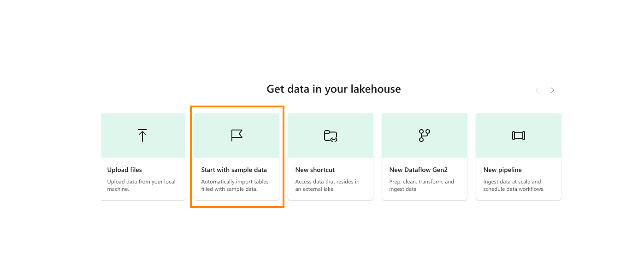Select the New shortcut title
The width and height of the screenshot is (644, 266).
pos(315,170)
